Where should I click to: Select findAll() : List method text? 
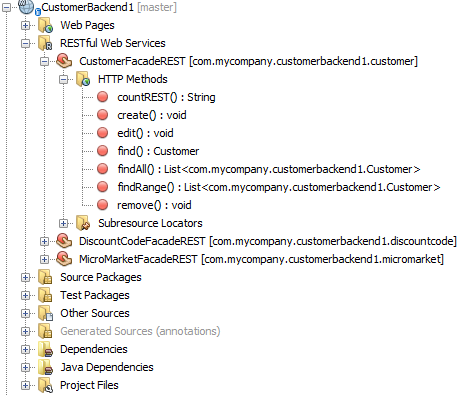click(269, 169)
